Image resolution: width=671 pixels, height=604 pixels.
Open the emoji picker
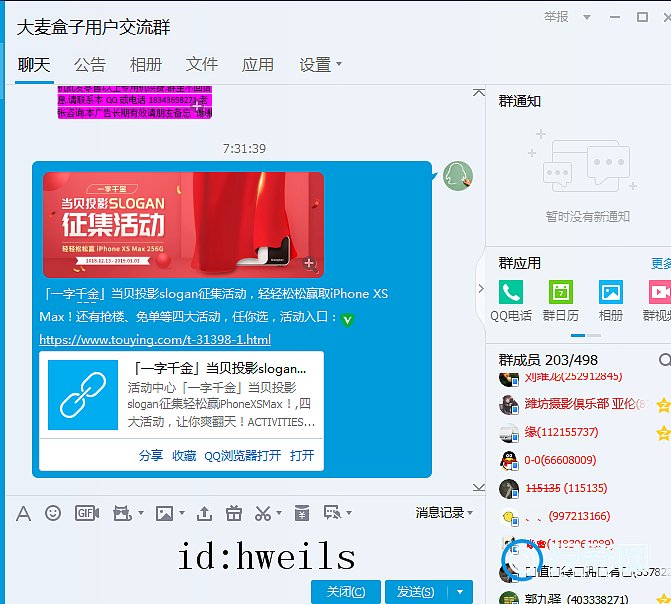click(x=53, y=512)
